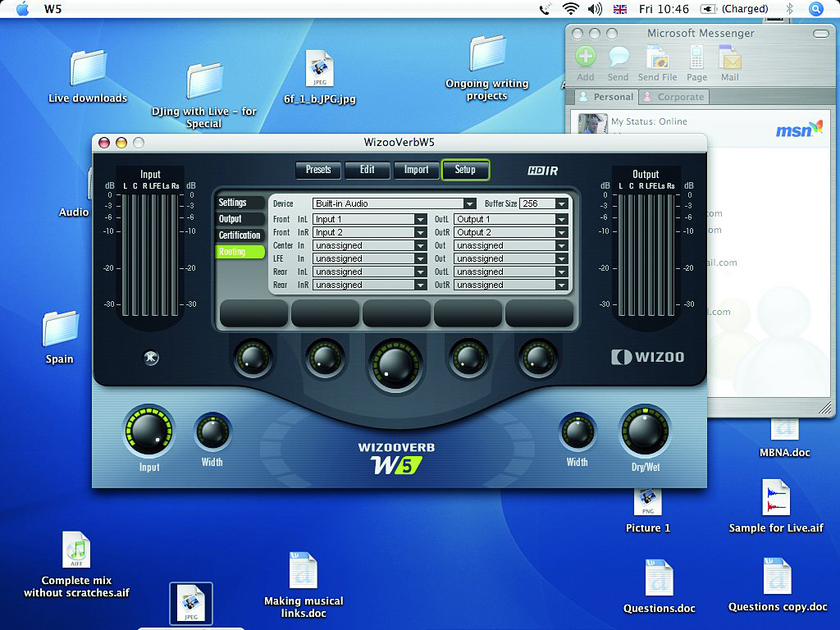Open Front OutR Output 2 dropdown
Image resolution: width=840 pixels, height=630 pixels.
pos(511,232)
